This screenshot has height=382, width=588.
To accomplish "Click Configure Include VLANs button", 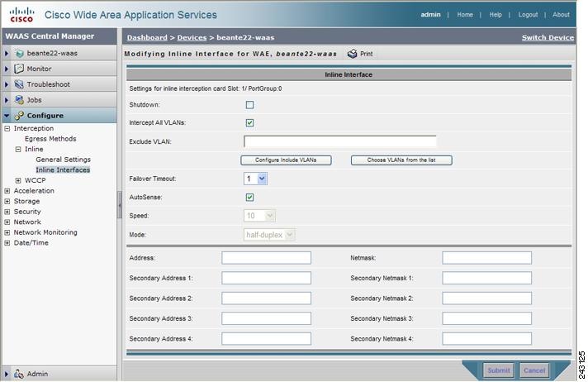I will [x=286, y=160].
